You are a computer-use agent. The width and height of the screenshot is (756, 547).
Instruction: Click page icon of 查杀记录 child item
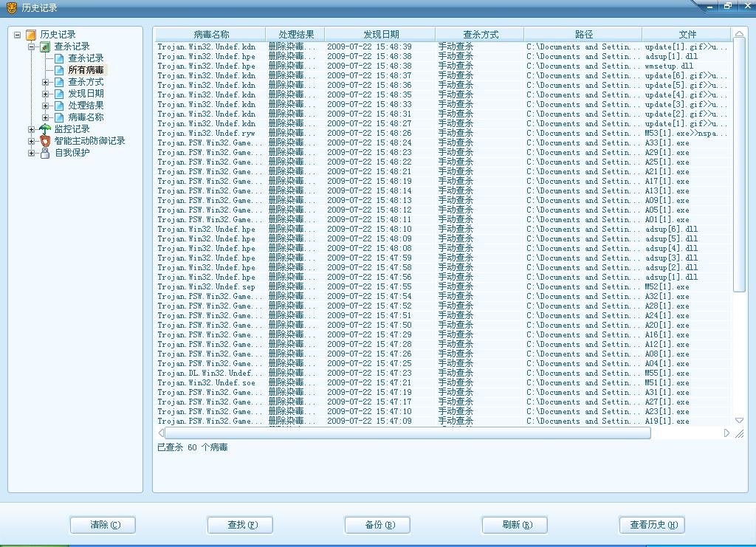[59, 58]
